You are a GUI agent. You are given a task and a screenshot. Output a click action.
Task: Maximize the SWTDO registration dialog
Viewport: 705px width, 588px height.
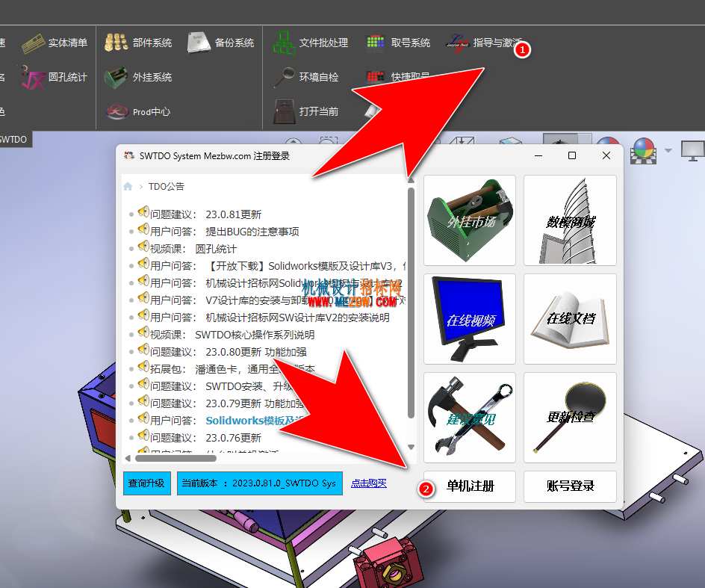click(x=572, y=155)
